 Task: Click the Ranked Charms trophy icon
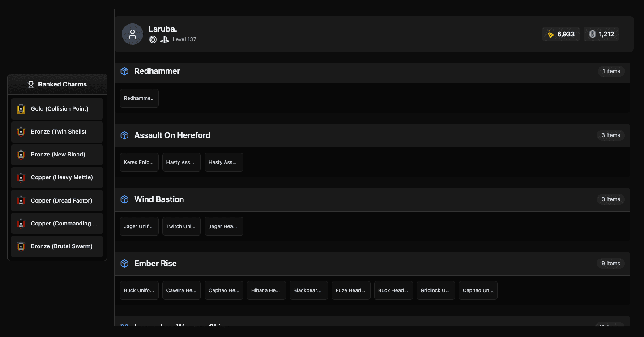(x=31, y=84)
